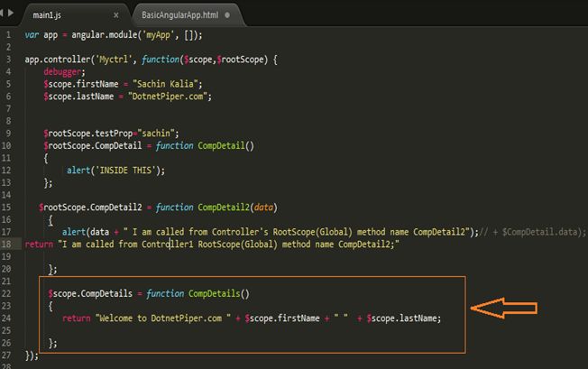The height and width of the screenshot is (369, 588).
Task: Click line number 18 in the gutter
Action: pyautogui.click(x=6, y=244)
